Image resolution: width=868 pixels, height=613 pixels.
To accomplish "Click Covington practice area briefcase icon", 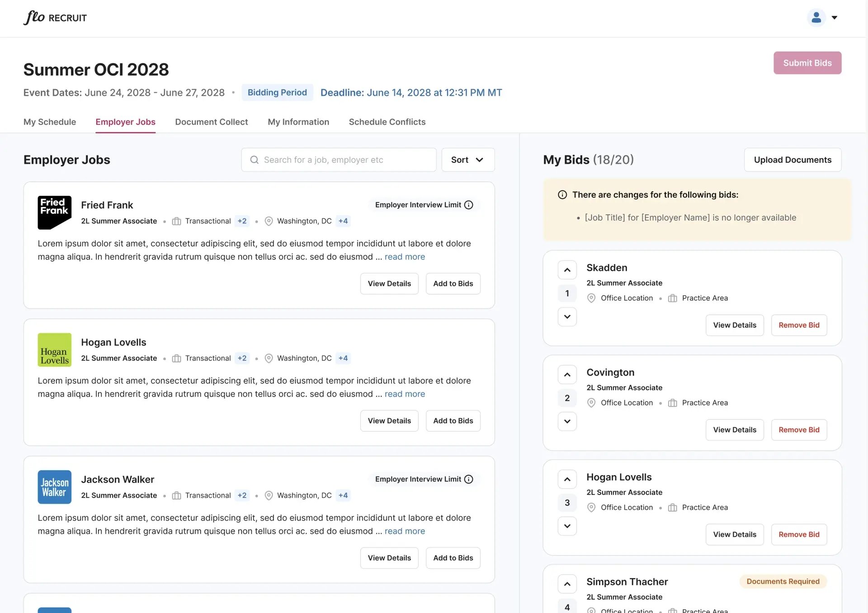I will 672,403.
